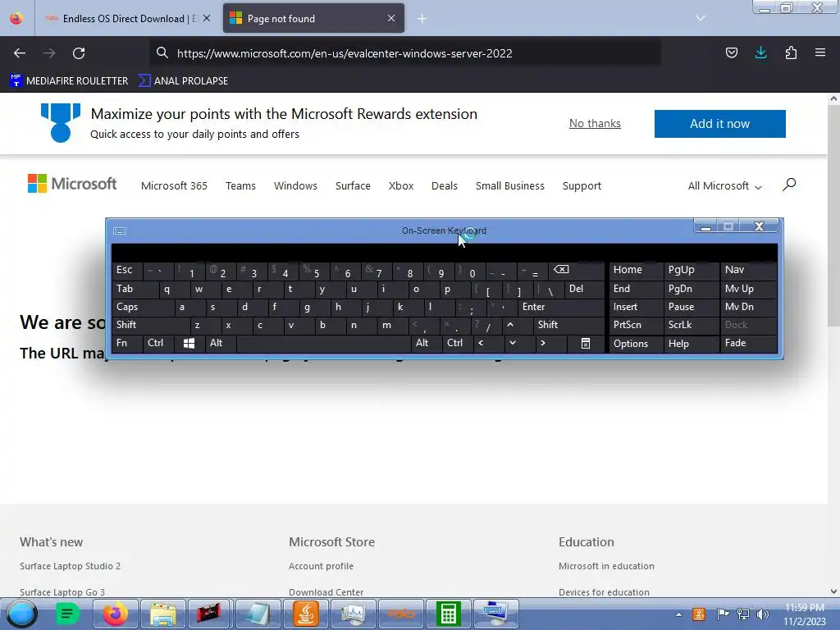Close the Page not found tab
This screenshot has height=630, width=840.
click(391, 18)
